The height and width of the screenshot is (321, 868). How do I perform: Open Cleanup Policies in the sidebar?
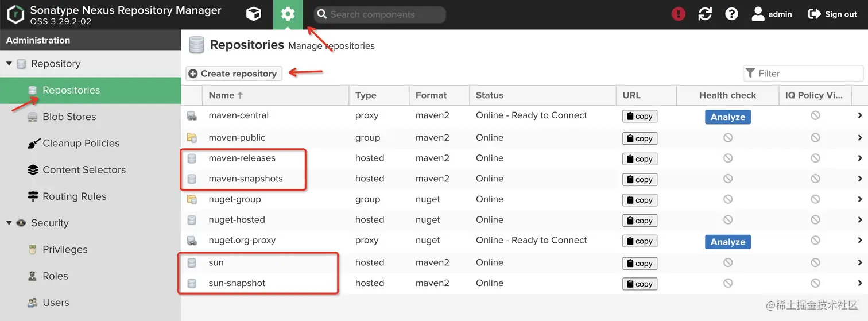[90, 143]
